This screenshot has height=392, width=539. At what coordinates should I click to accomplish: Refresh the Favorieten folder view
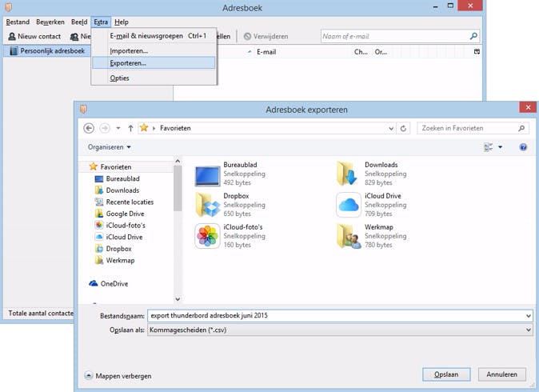click(x=403, y=128)
